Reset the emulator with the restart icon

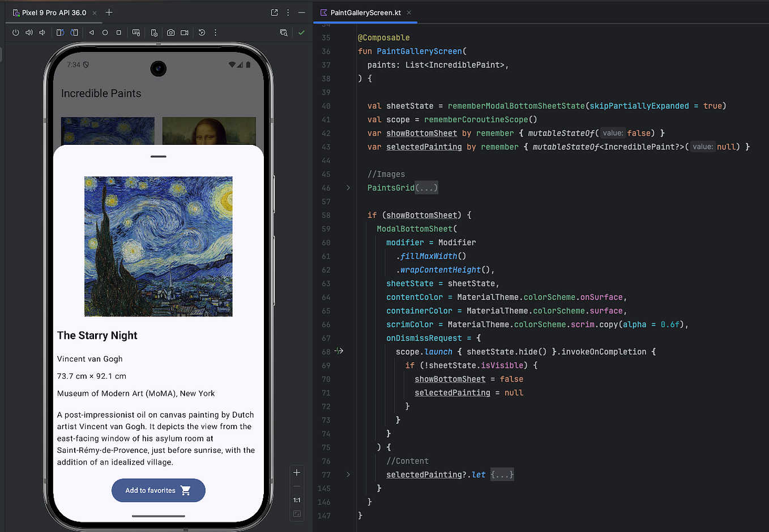point(202,32)
